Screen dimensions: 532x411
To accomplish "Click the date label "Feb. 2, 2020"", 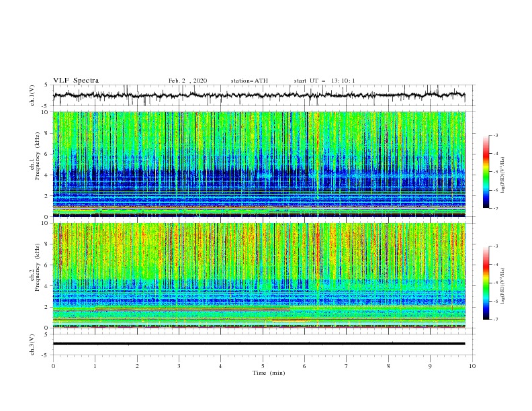I will (x=187, y=81).
